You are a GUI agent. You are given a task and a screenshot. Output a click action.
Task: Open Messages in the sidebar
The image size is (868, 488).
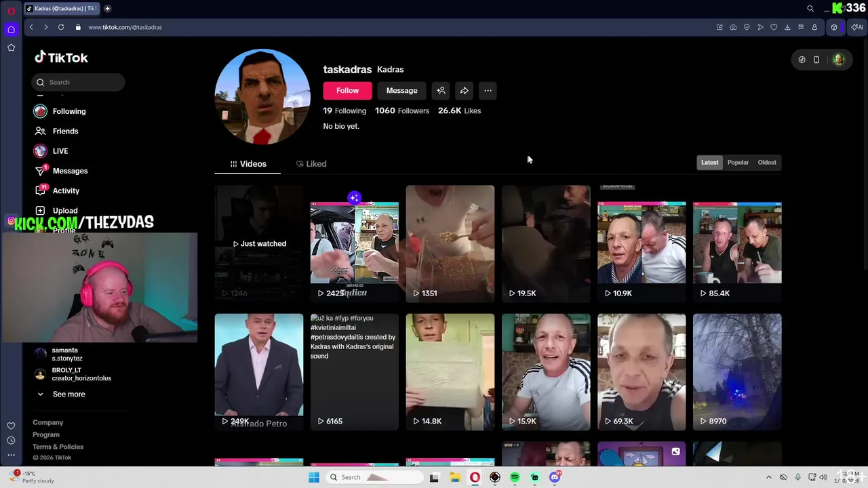tap(61, 171)
